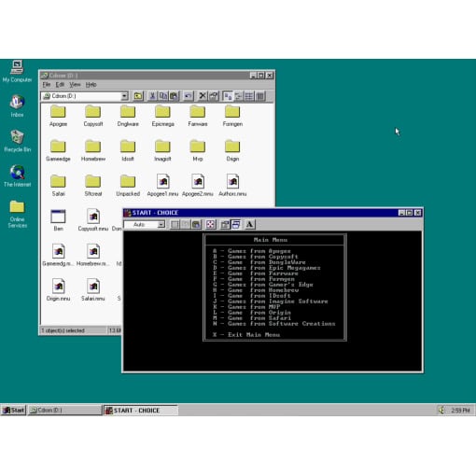Select The Internet desktop icon
The image size is (476, 476).
coord(18,175)
